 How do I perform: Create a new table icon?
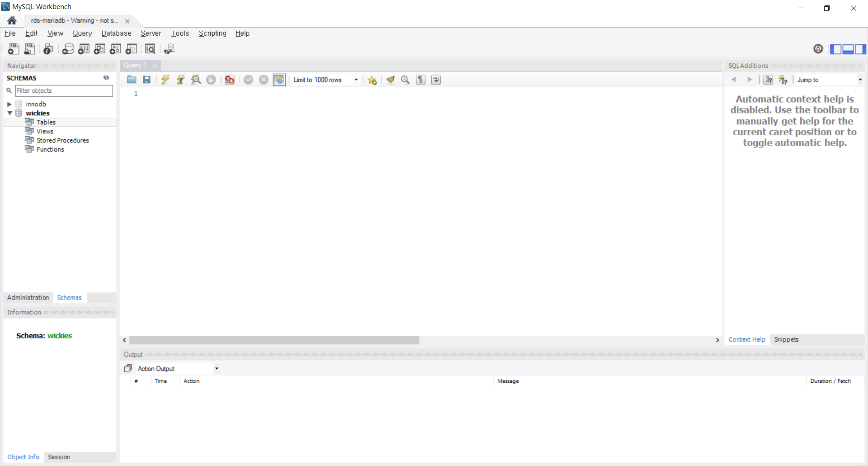coord(84,49)
